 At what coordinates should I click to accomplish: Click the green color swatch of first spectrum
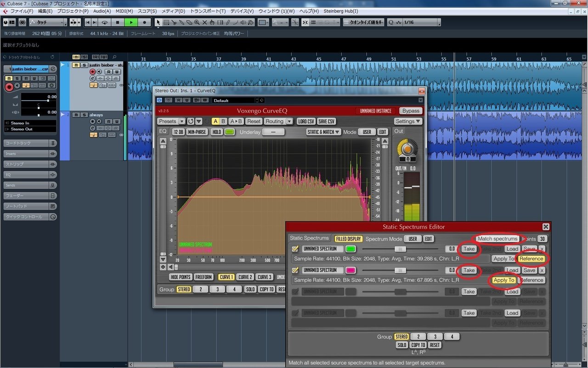[351, 249]
